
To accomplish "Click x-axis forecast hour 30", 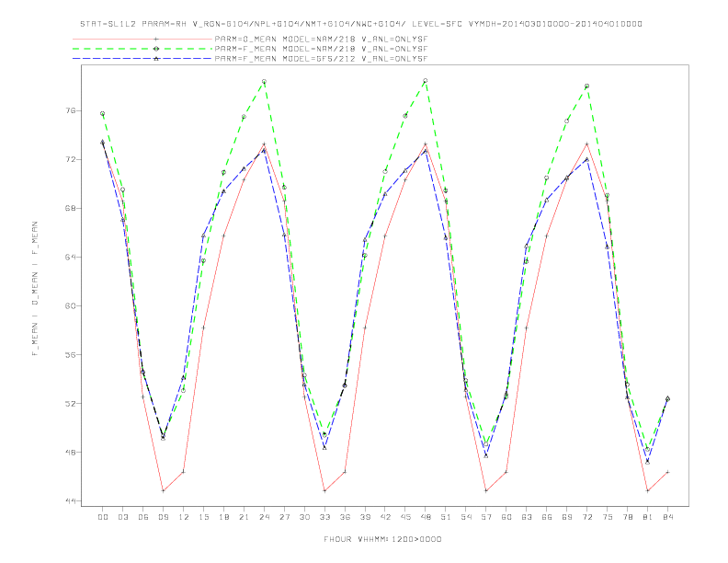I will [x=304, y=517].
